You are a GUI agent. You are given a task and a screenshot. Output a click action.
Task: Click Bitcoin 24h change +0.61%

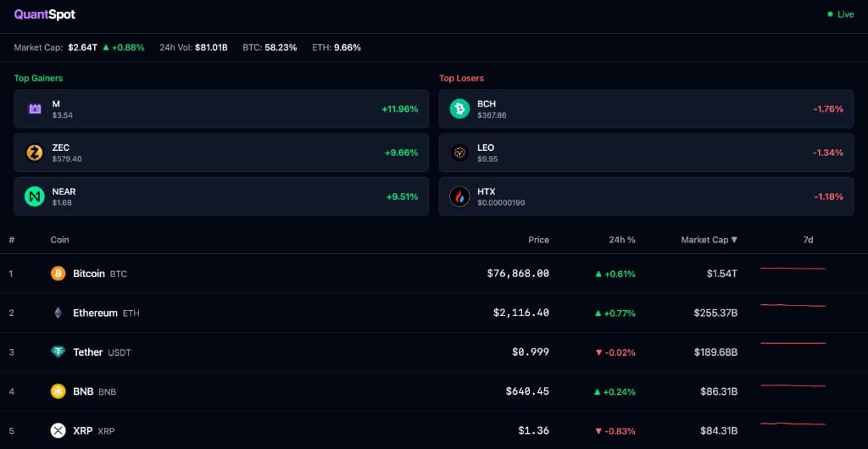[615, 274]
